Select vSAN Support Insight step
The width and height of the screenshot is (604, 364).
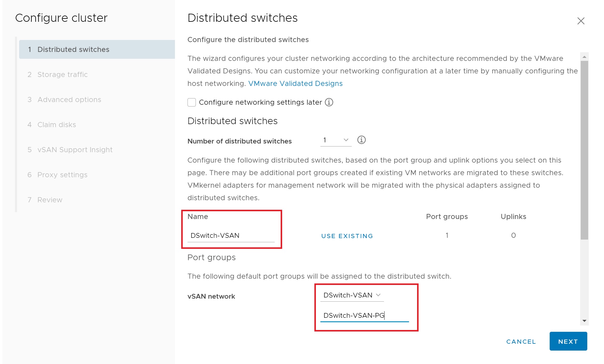point(75,150)
